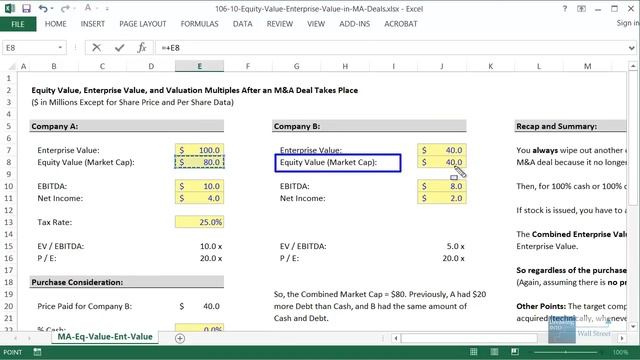Click Company B EBITDA cell 8.0
This screenshot has width=640, height=360.
click(x=442, y=186)
